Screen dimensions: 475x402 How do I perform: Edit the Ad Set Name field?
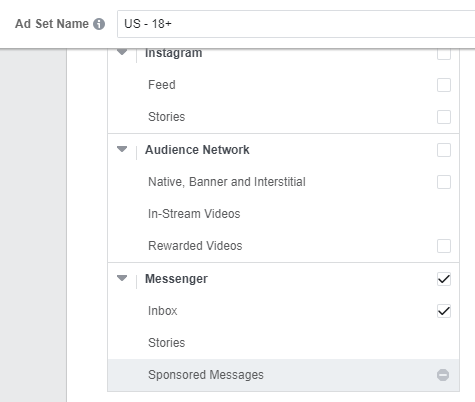(x=296, y=24)
